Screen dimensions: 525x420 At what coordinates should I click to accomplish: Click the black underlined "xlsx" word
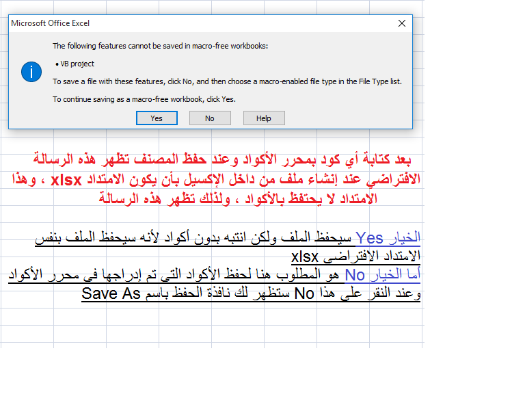[x=305, y=257]
